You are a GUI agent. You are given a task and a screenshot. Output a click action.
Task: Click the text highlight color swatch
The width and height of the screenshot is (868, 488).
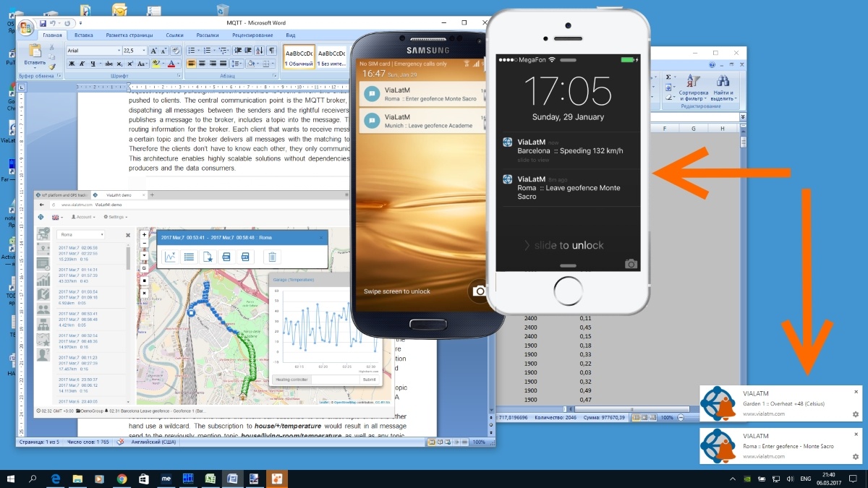(x=157, y=64)
